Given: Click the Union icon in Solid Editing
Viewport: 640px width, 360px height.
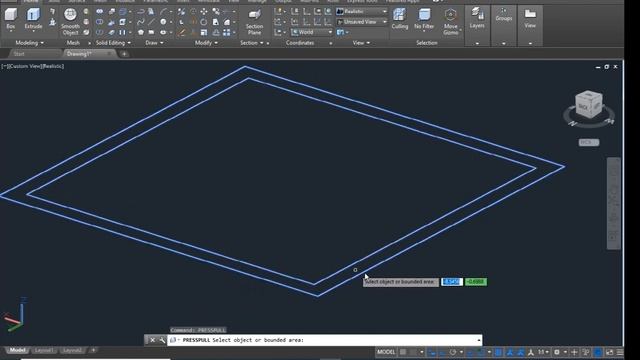Looking at the screenshot, I should pos(100,11).
